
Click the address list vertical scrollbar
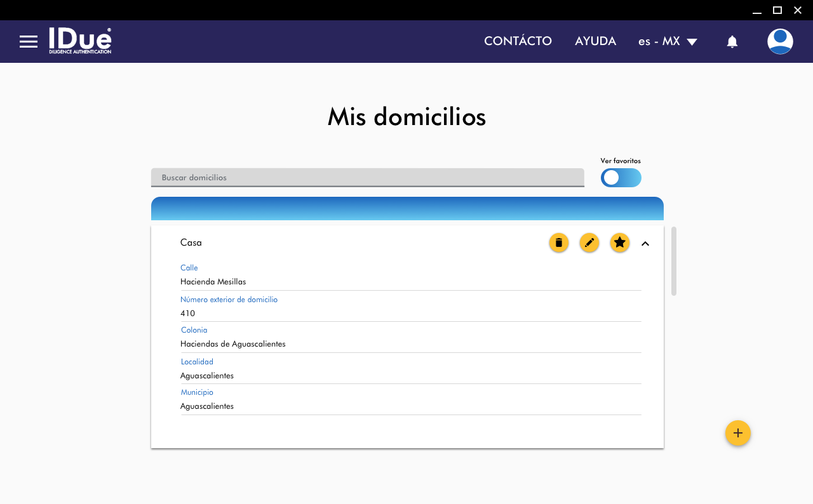point(673,261)
